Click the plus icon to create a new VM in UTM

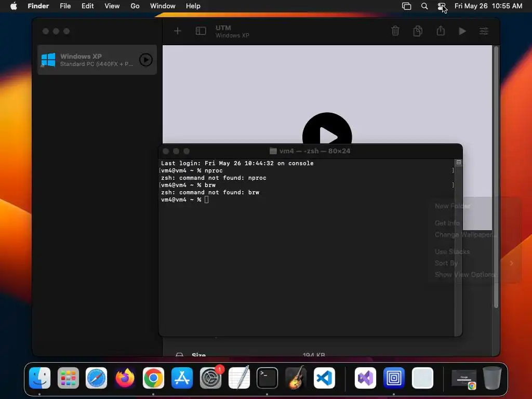click(x=178, y=31)
